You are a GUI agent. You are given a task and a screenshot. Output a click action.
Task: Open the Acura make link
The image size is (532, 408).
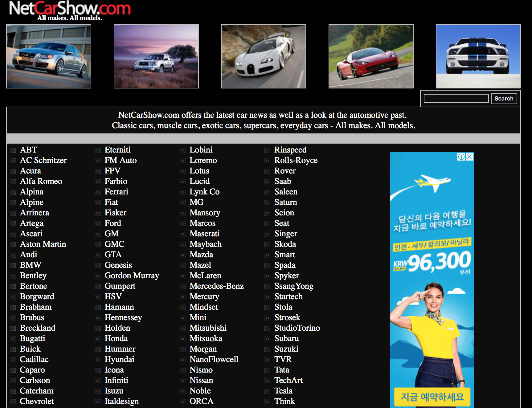(x=31, y=171)
